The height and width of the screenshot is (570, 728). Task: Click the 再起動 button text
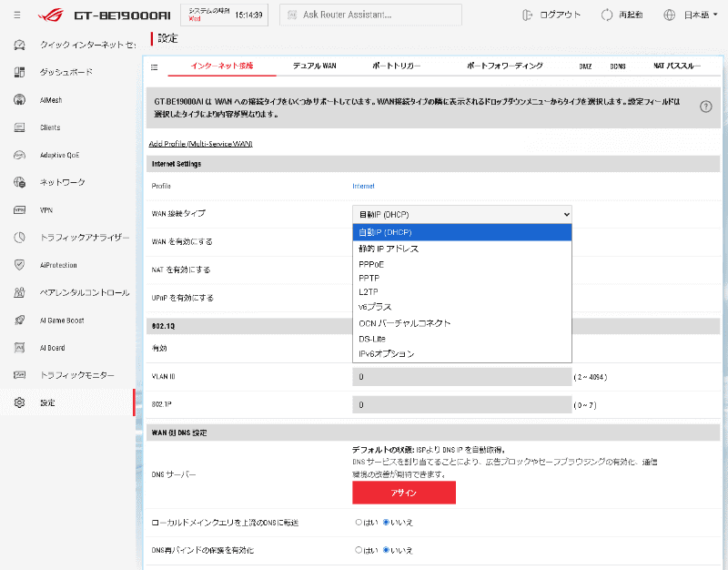click(x=631, y=15)
